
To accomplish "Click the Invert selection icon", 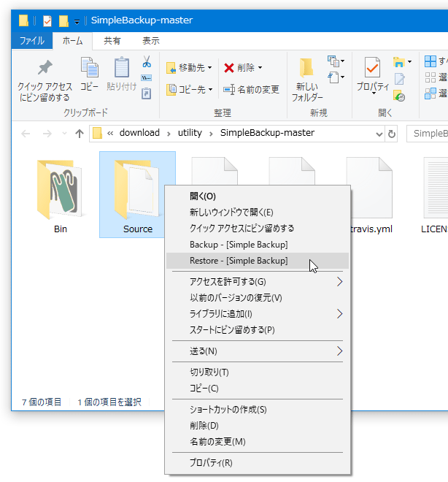I will 430,93.
